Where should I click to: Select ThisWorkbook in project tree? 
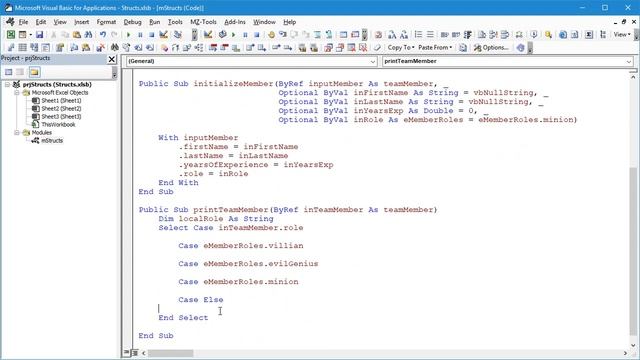point(58,124)
